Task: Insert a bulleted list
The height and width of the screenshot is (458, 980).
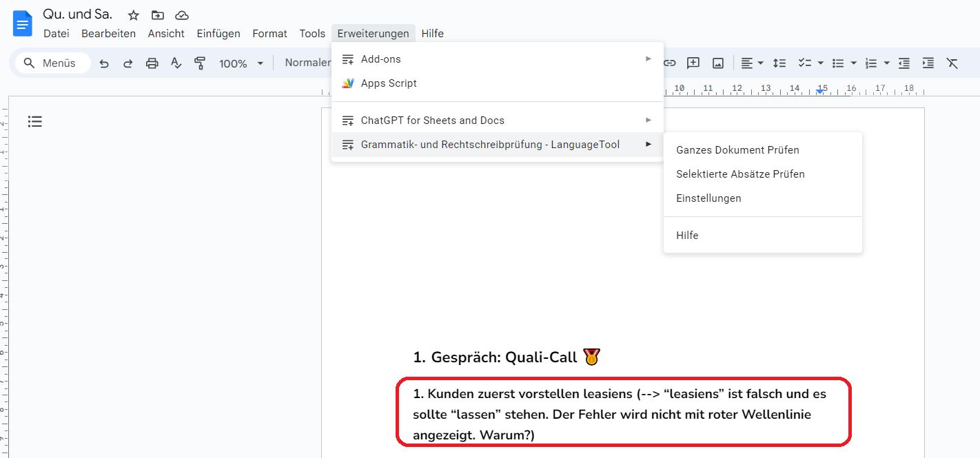Action: 838,63
